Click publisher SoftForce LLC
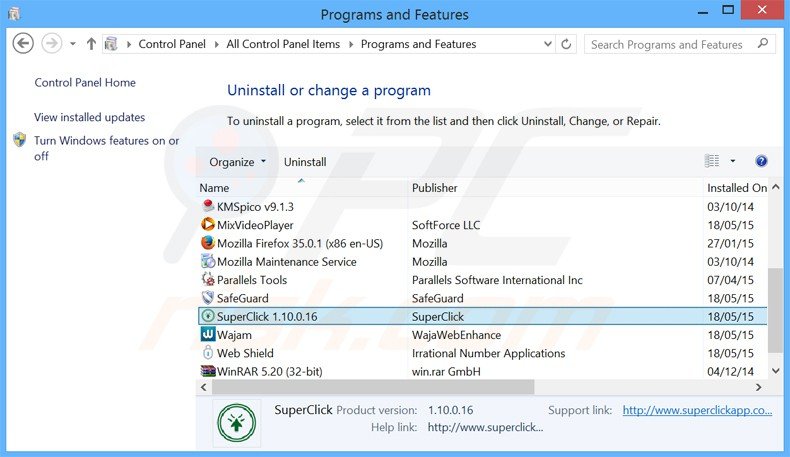Viewport: 790px width, 457px height. (x=445, y=225)
